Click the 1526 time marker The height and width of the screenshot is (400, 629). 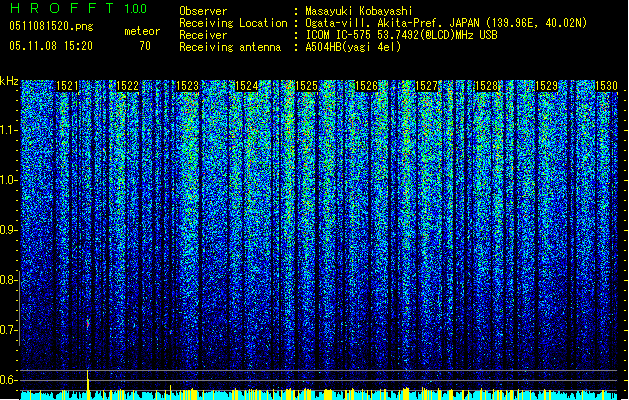tap(366, 86)
